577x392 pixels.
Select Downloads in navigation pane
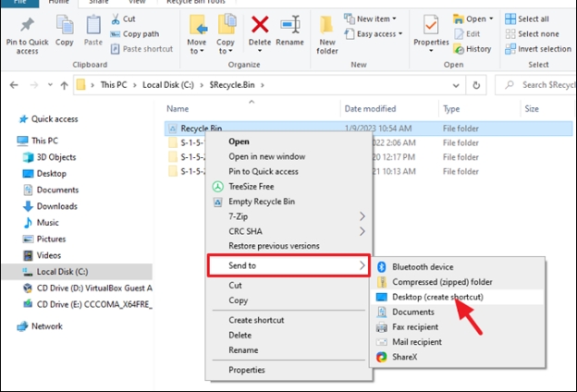click(x=56, y=206)
